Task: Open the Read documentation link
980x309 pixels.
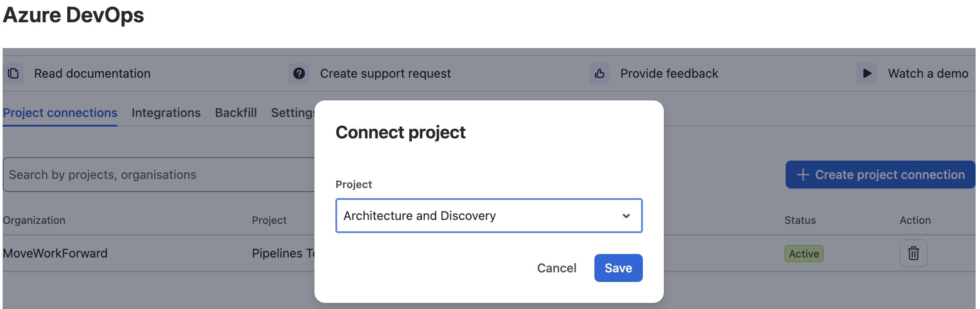Action: (x=93, y=73)
